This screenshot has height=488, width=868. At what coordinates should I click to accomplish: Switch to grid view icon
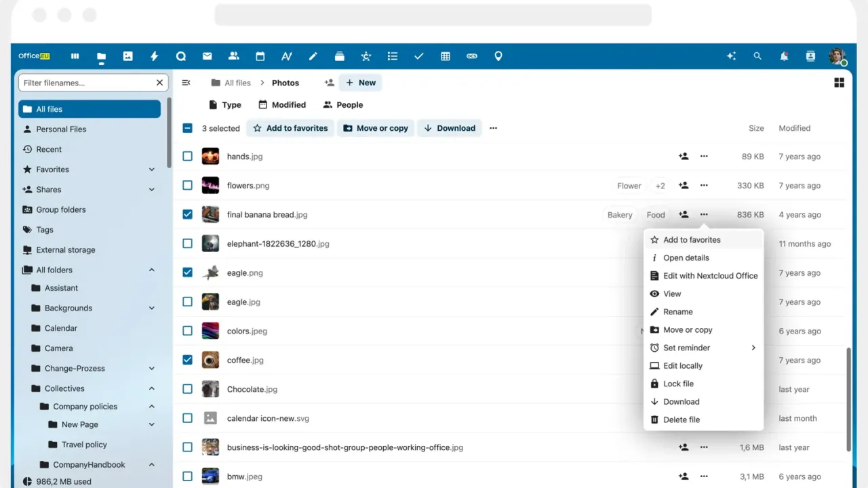(839, 83)
